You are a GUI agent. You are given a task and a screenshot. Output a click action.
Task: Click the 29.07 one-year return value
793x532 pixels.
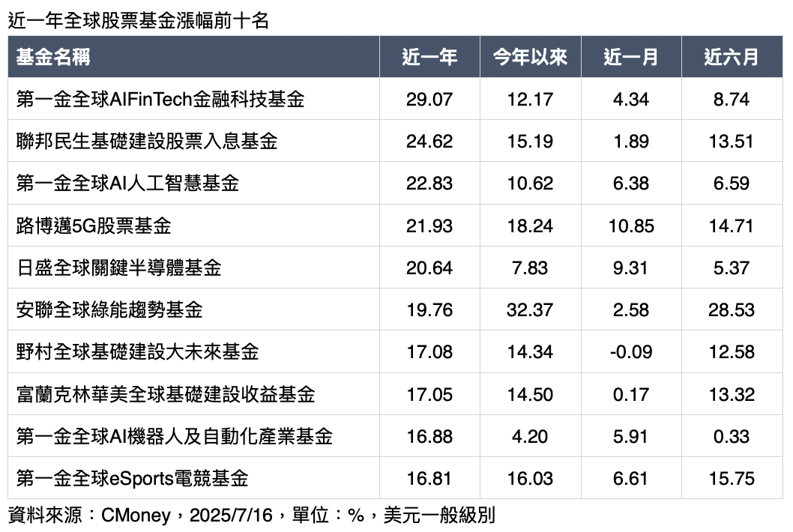coord(429,100)
